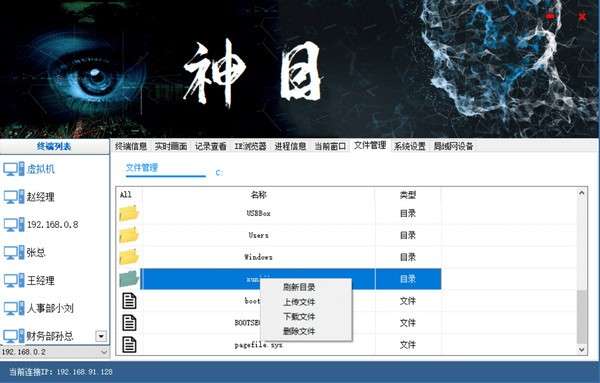Click the All column header
This screenshot has height=383, width=600.
click(126, 195)
